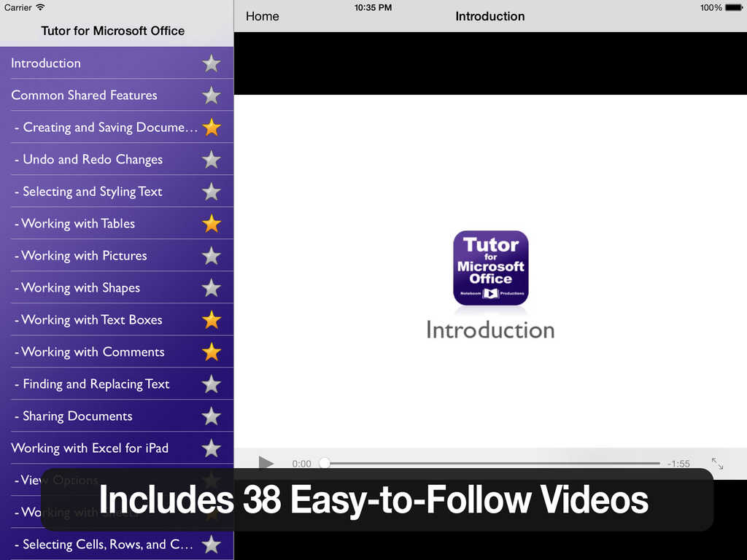Remove star from Working with Text Boxes

(212, 320)
